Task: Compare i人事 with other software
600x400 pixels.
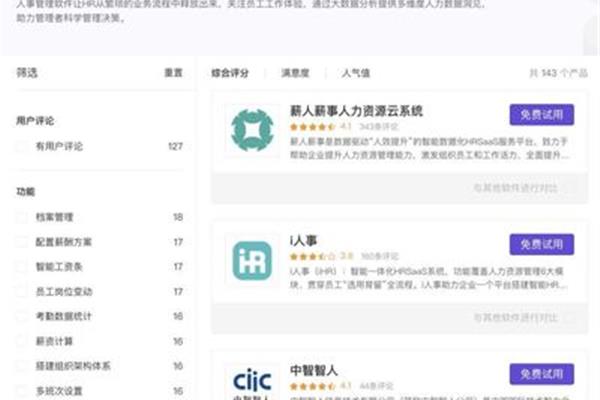Action: 515,318
